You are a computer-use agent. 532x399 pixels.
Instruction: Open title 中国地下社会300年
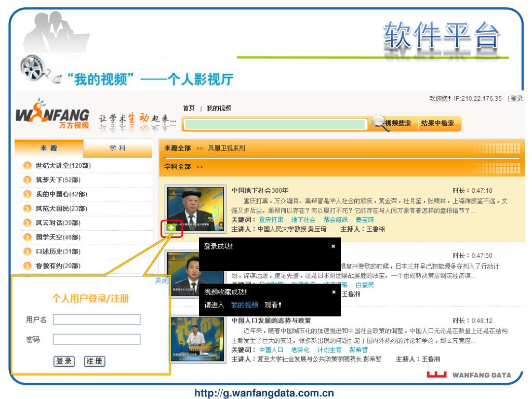(260, 190)
